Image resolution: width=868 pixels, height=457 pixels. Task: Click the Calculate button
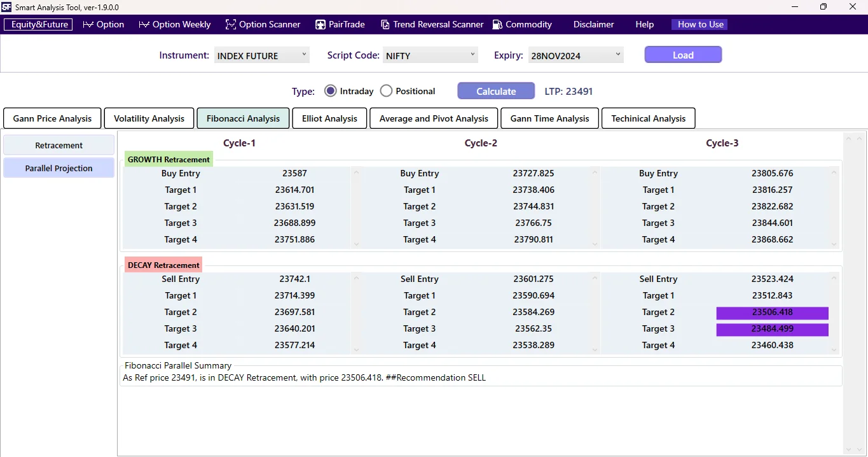point(495,90)
